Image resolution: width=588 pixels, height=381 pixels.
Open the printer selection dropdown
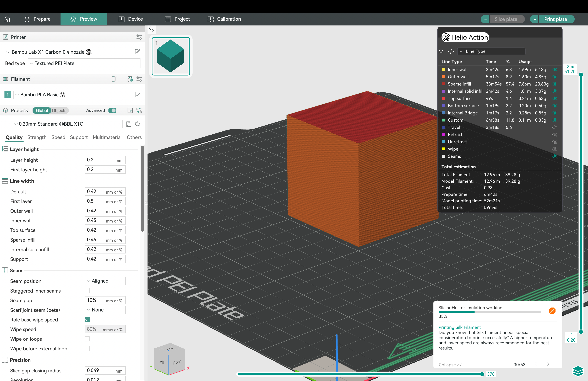point(69,52)
